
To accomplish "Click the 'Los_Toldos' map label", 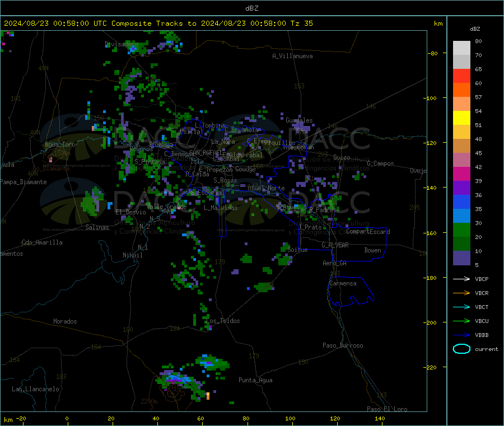I will (x=223, y=321).
